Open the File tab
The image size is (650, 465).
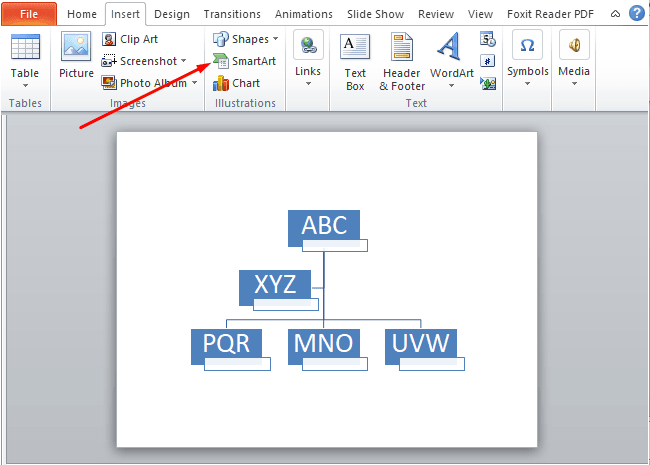(x=29, y=14)
